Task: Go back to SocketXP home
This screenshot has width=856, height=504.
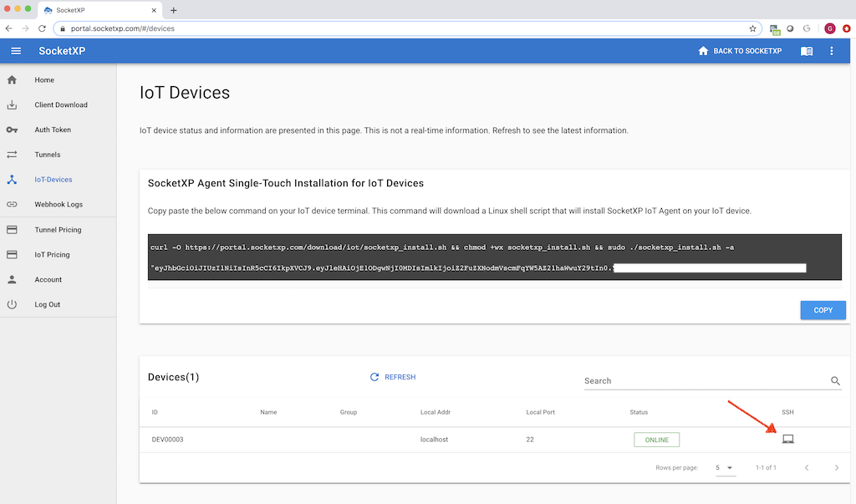Action: click(740, 51)
